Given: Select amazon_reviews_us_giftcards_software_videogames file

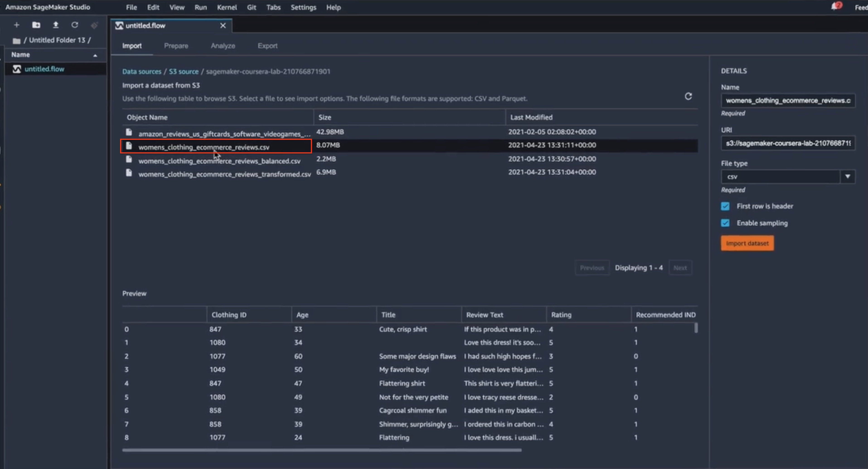Looking at the screenshot, I should pyautogui.click(x=224, y=134).
